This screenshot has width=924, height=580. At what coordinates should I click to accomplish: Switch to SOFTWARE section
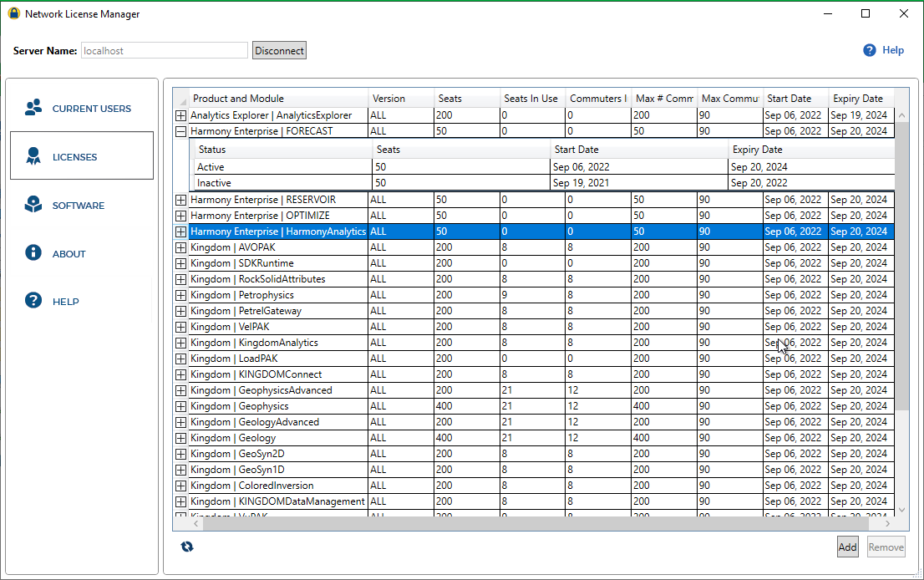(82, 205)
